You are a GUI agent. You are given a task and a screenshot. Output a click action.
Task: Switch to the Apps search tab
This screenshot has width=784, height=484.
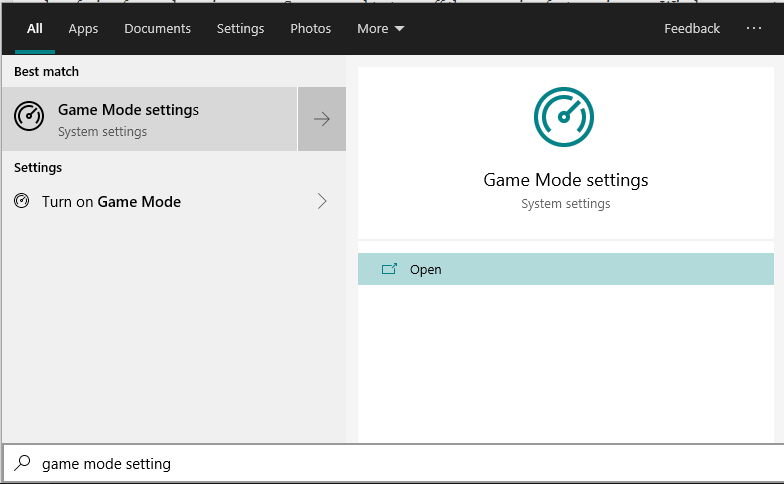tap(83, 28)
